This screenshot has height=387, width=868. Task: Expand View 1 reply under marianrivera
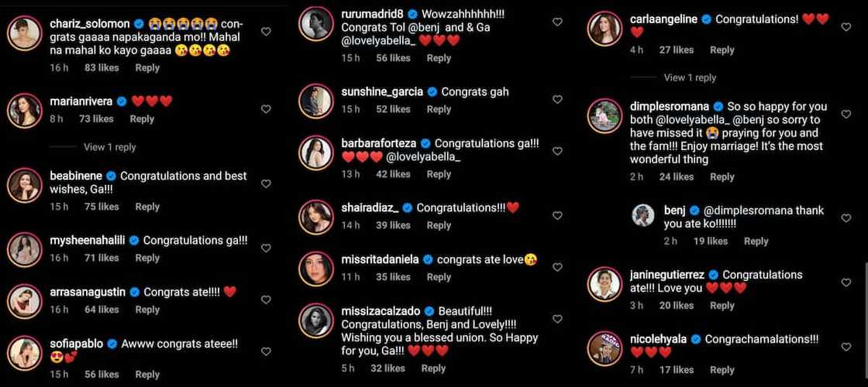pyautogui.click(x=109, y=147)
